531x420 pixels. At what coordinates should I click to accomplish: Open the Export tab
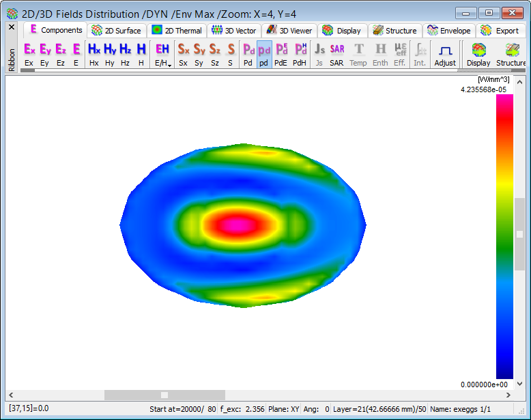point(500,31)
